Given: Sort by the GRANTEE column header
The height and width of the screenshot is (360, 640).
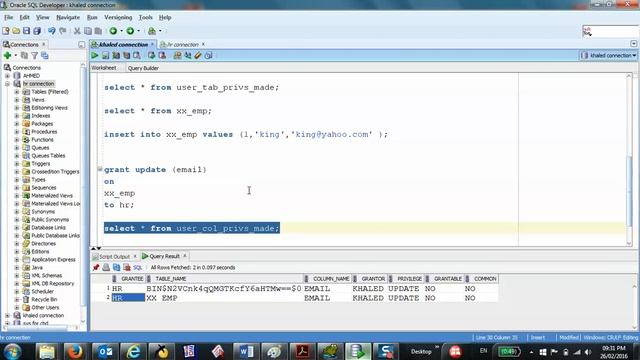Looking at the screenshot, I should 128,279.
